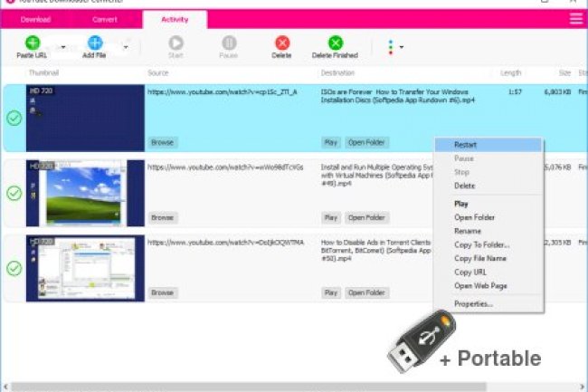The image size is (588, 392).
Task: Click green check status of first download
Action: pyautogui.click(x=14, y=118)
